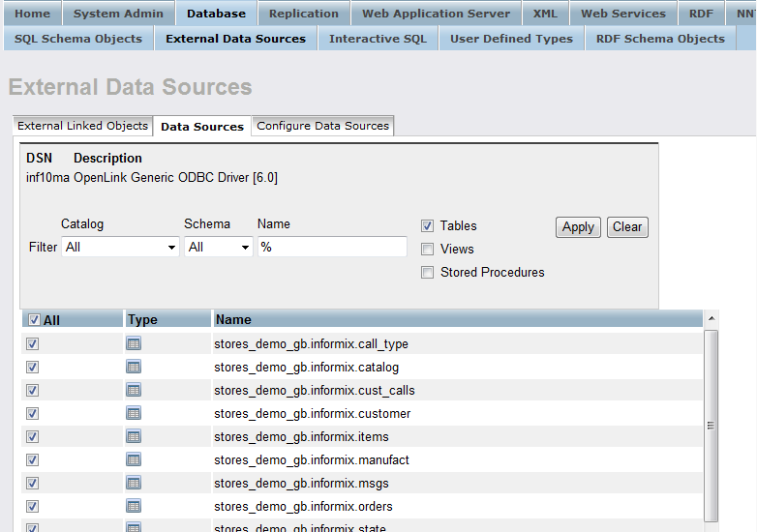Uncheck the orders table checkbox

[32, 506]
